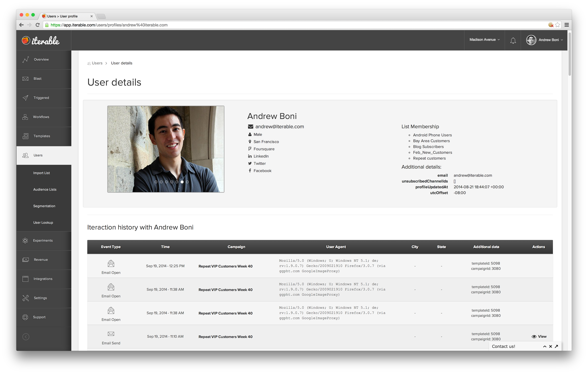Open the Experiments atom icon
Screen dimensions: 588x374
click(x=25, y=241)
